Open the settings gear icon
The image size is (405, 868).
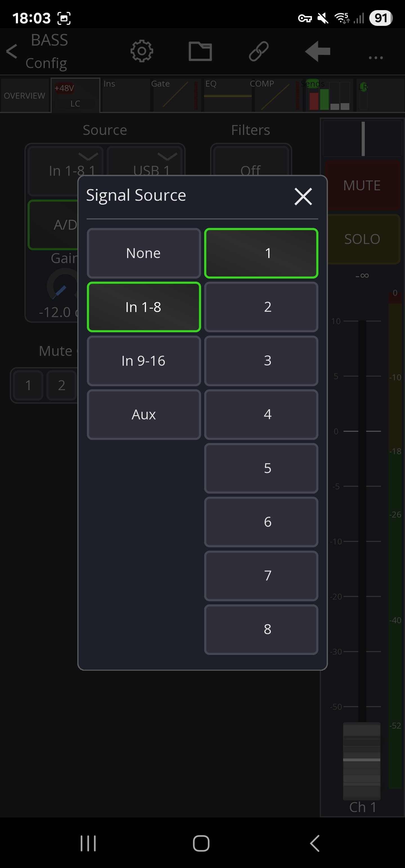click(x=142, y=51)
